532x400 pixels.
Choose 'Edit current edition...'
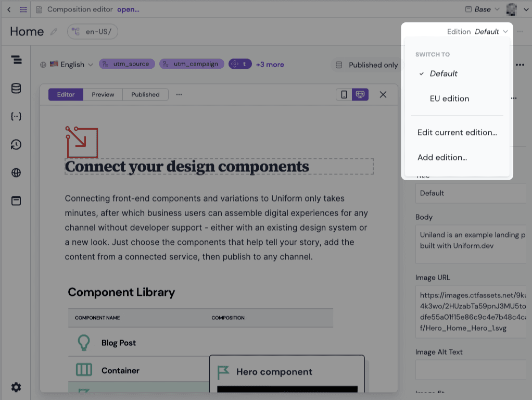[457, 132]
